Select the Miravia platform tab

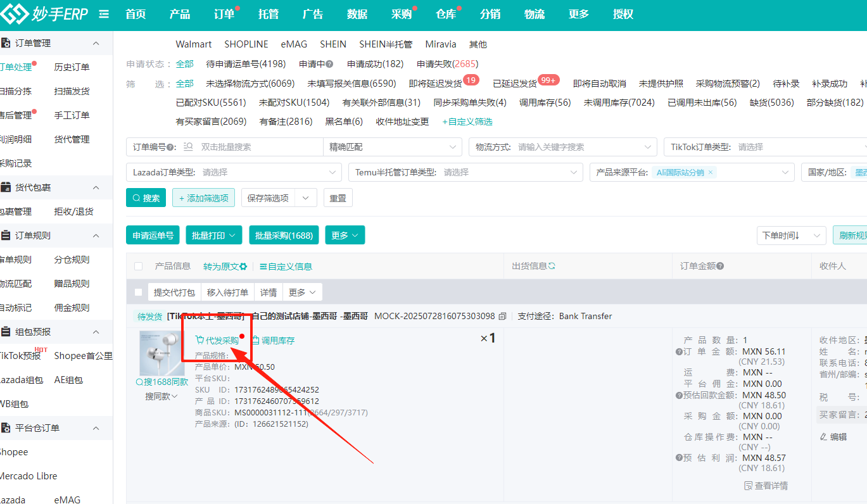click(441, 44)
